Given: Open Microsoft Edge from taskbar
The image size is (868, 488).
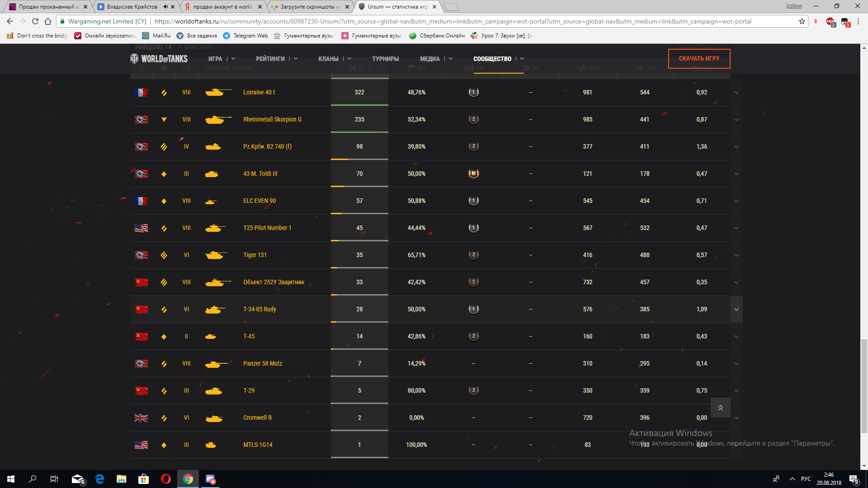Looking at the screenshot, I should pyautogui.click(x=99, y=479).
